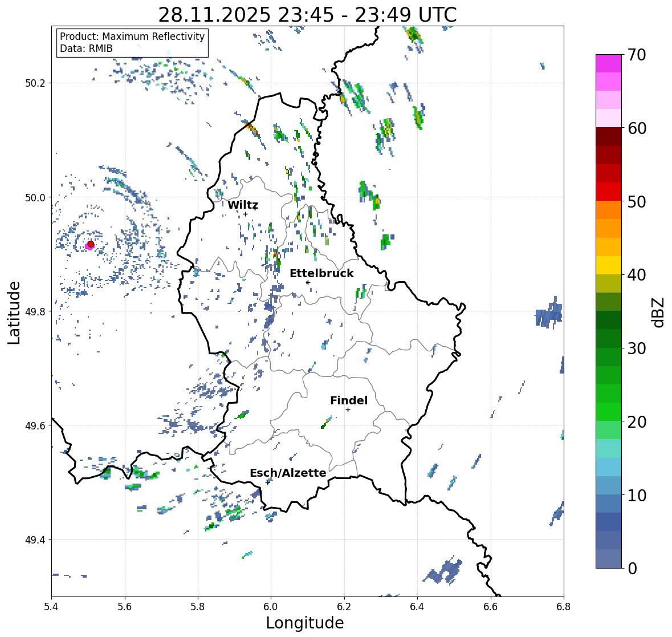Click the latitude tick label 50.2
The height and width of the screenshot is (637, 672).
click(35, 83)
